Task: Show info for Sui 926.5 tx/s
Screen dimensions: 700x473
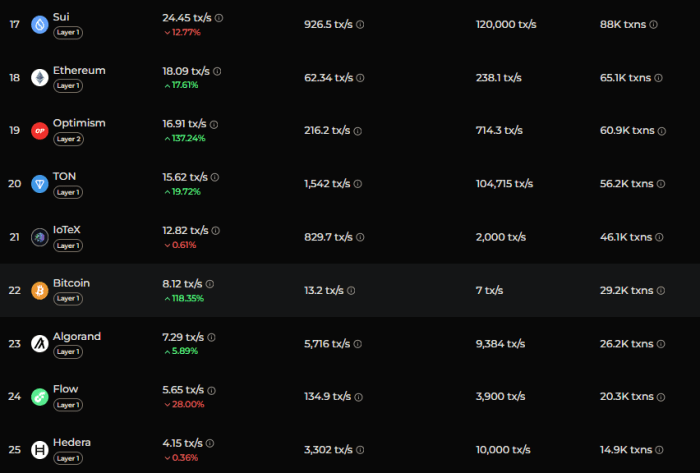Action: point(360,25)
